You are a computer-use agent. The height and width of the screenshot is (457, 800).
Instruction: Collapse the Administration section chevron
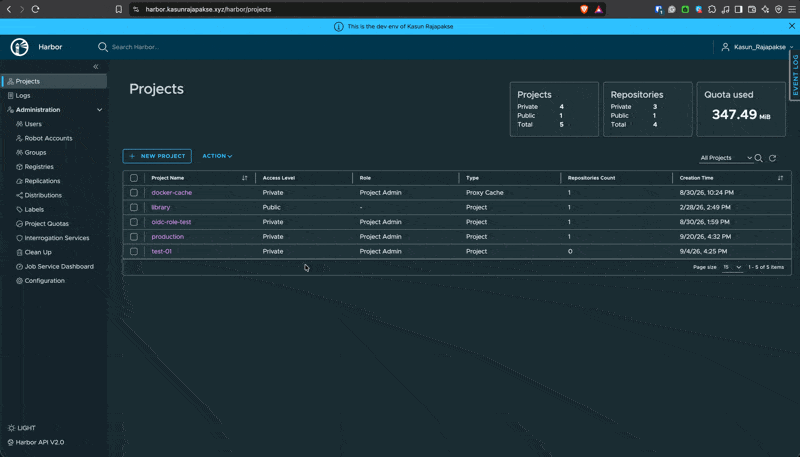point(99,110)
